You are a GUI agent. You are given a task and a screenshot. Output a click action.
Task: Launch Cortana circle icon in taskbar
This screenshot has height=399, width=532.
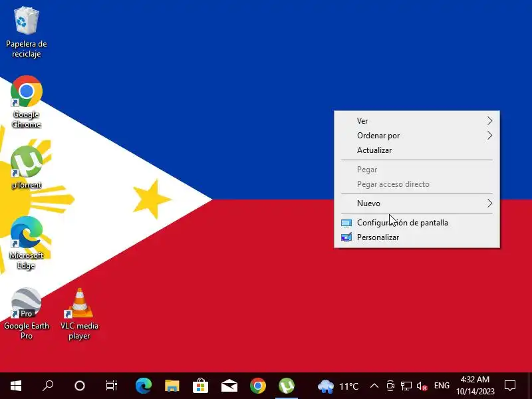tap(80, 386)
